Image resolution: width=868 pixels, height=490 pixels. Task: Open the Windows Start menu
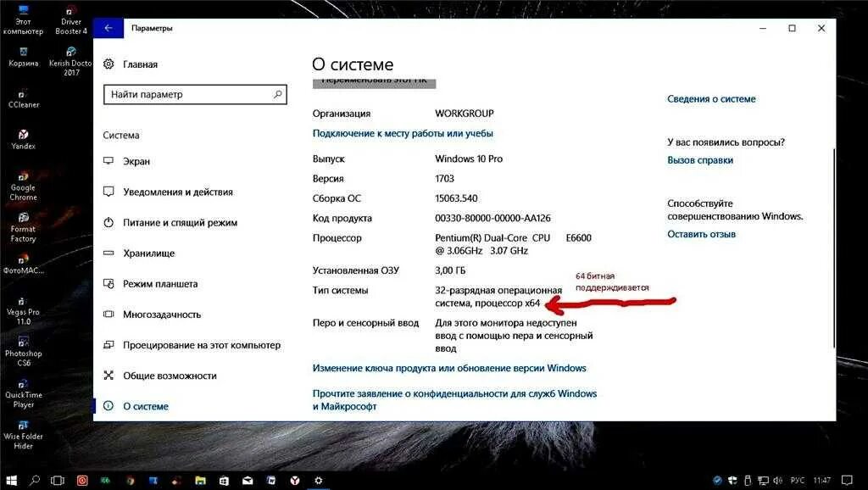[x=11, y=480]
